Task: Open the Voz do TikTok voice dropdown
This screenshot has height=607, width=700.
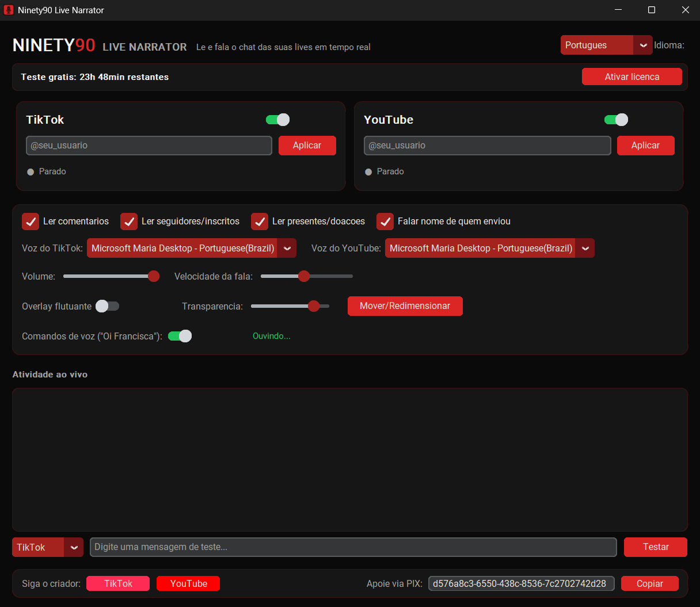Action: click(191, 248)
